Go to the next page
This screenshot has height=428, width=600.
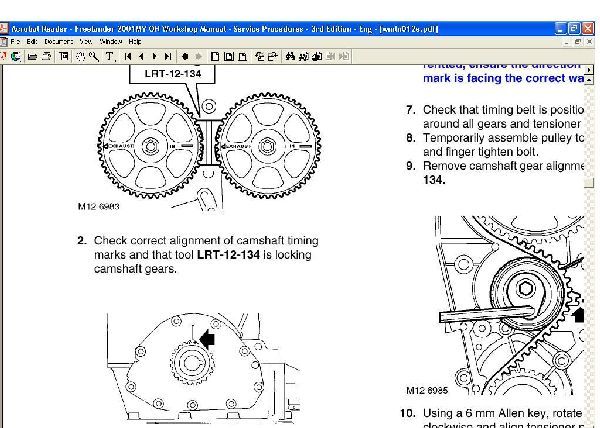[x=155, y=57]
